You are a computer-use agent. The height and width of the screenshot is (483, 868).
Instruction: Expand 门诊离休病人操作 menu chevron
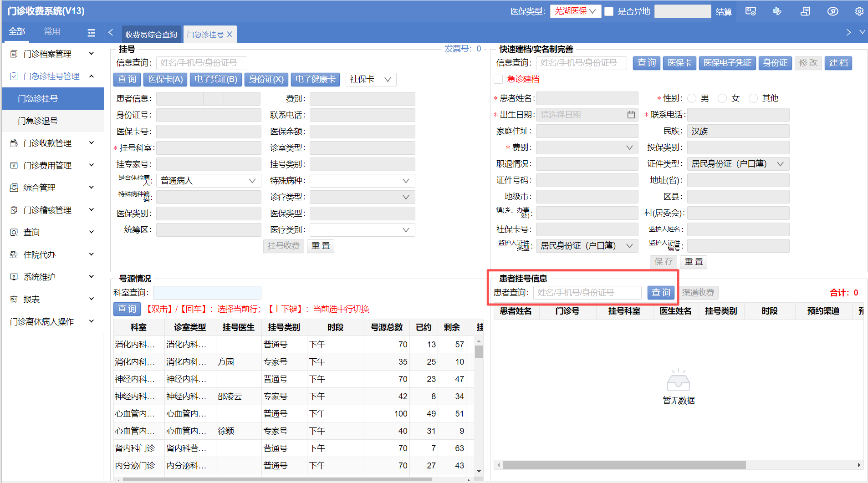(92, 321)
